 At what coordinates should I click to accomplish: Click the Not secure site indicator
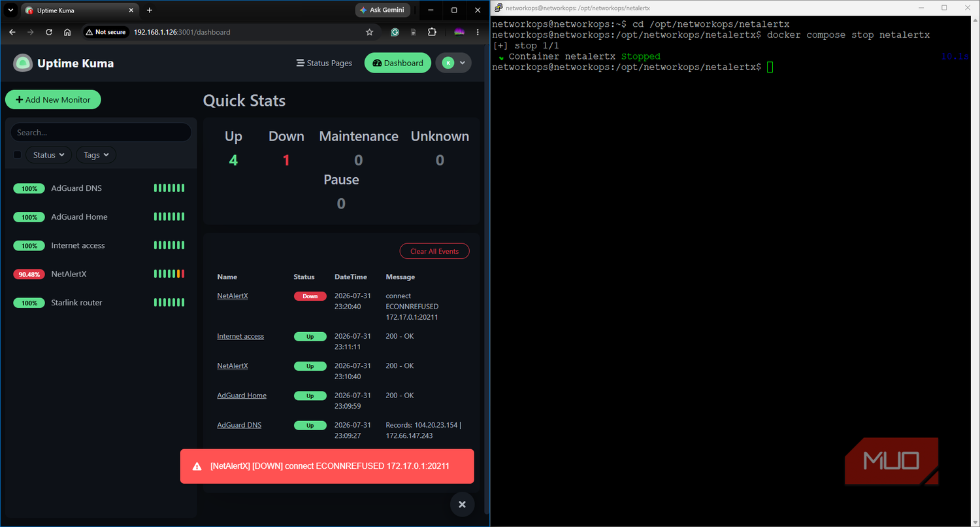coord(106,32)
